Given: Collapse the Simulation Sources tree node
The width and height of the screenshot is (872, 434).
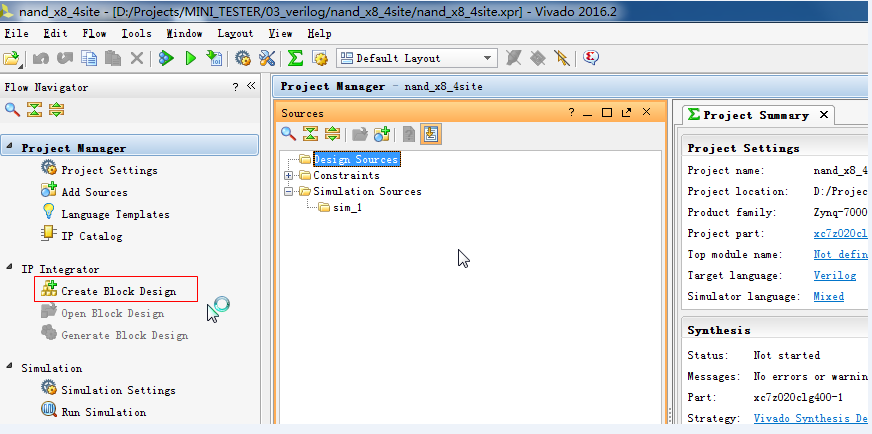Looking at the screenshot, I should click(x=289, y=192).
